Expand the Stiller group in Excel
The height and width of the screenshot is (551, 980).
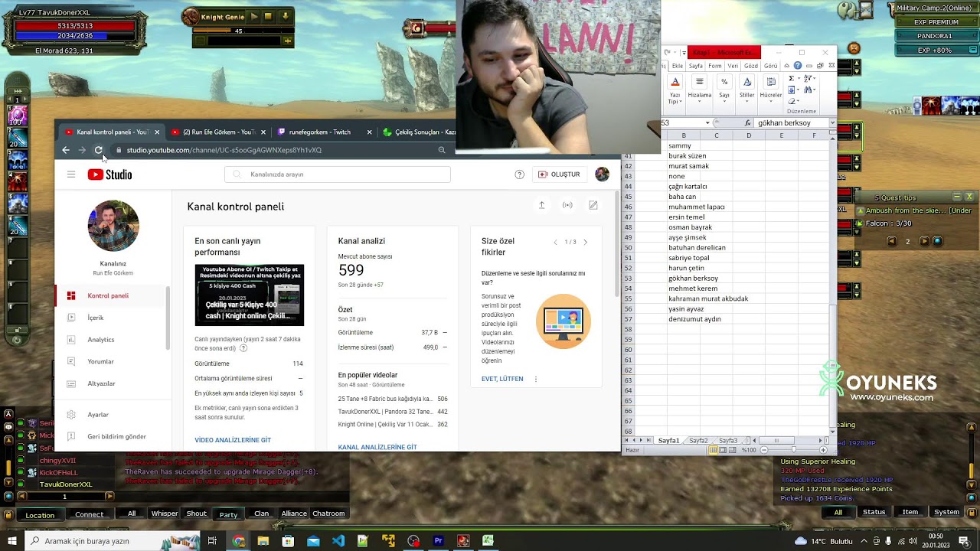(x=747, y=90)
